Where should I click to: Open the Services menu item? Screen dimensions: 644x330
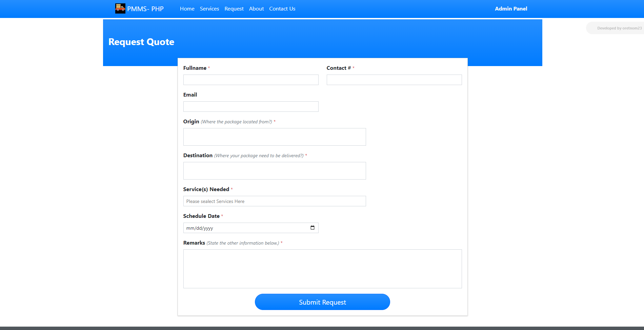(209, 9)
